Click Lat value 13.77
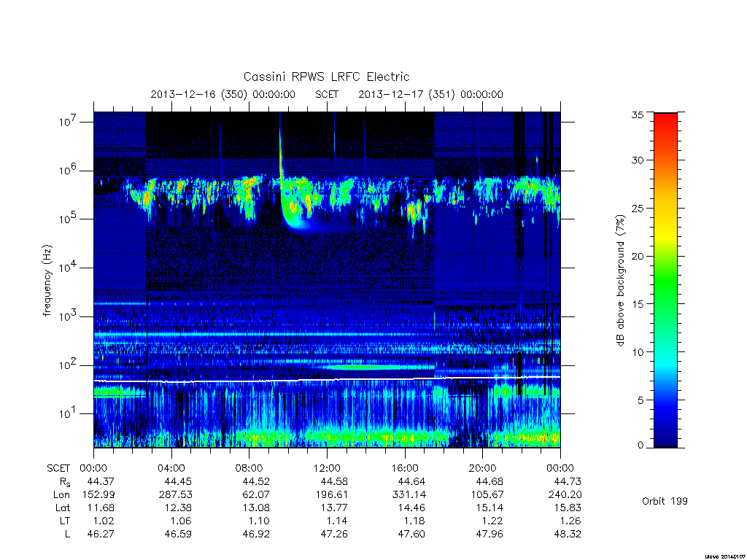Viewport: 747px width, 560px height. (334, 507)
